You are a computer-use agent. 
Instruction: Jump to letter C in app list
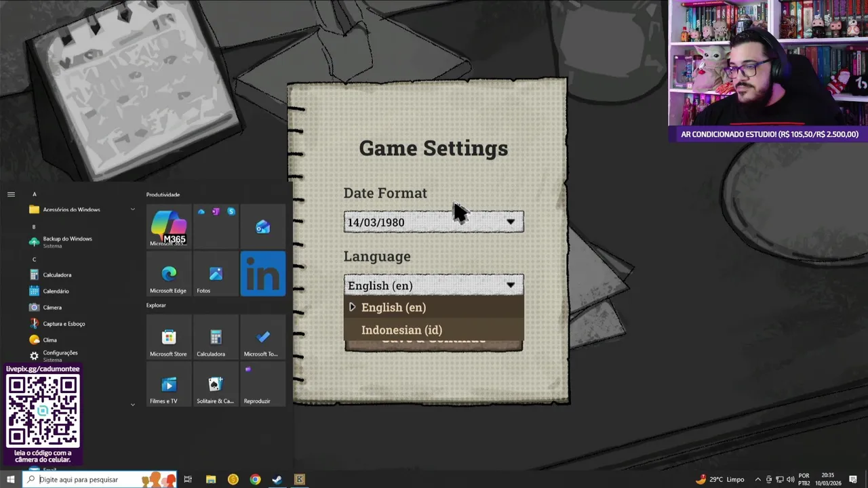pyautogui.click(x=35, y=260)
